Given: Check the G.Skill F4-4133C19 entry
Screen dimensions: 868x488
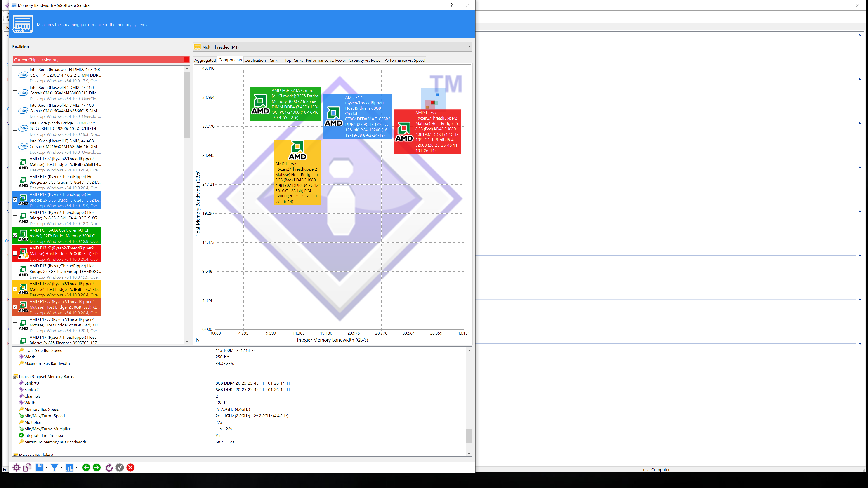Looking at the screenshot, I should pos(15,218).
